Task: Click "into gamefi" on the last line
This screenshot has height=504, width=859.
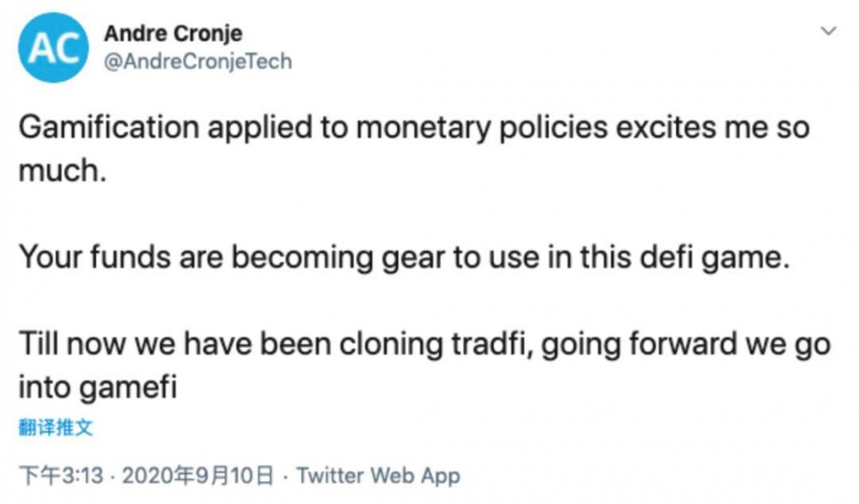Action: (x=98, y=387)
